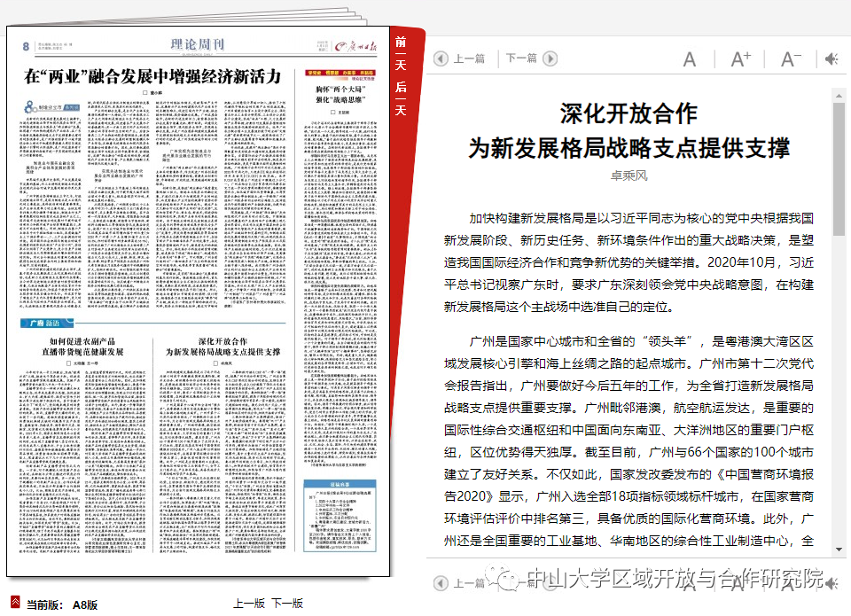Click the previous-article arrow icon above the article
851x616 pixels.
click(441, 58)
